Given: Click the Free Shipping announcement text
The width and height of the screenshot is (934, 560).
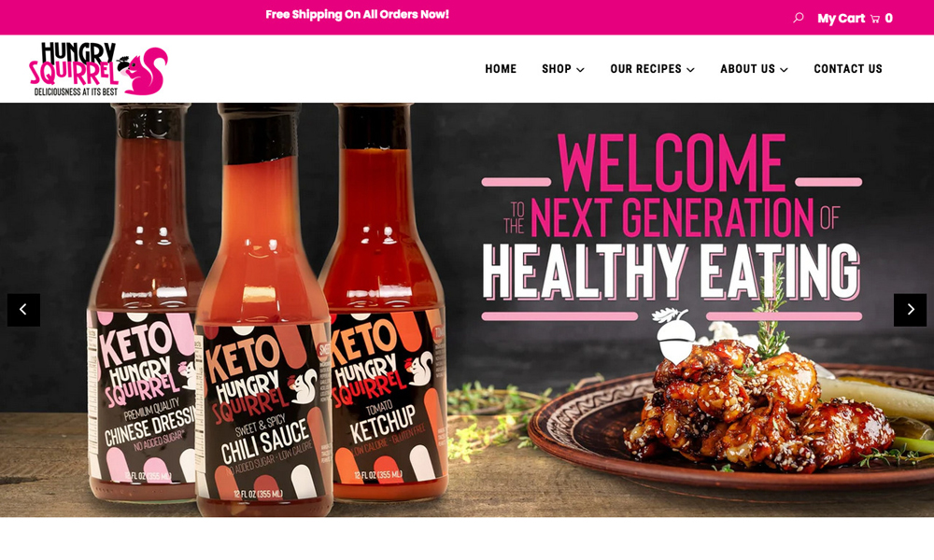Looking at the screenshot, I should (x=358, y=14).
